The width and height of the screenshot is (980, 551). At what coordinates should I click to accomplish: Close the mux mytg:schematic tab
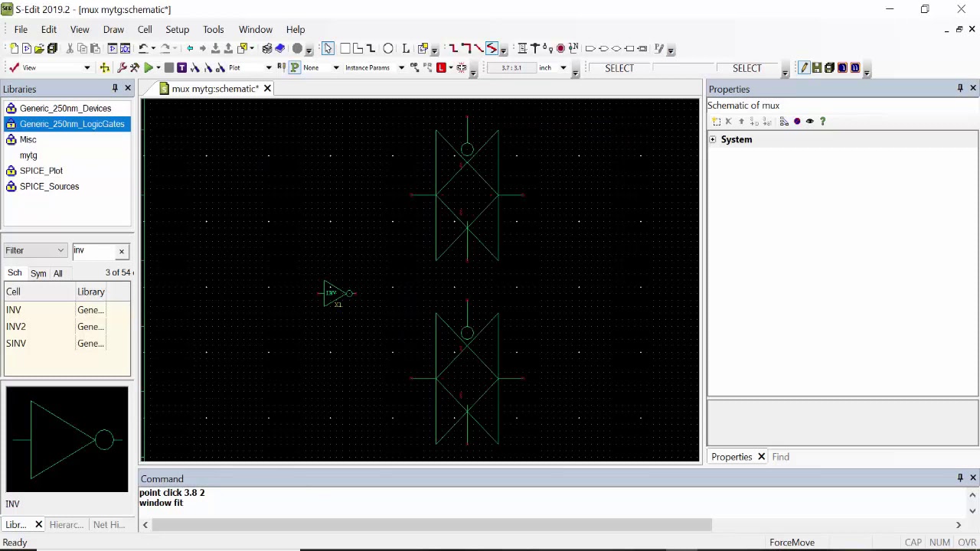point(267,89)
